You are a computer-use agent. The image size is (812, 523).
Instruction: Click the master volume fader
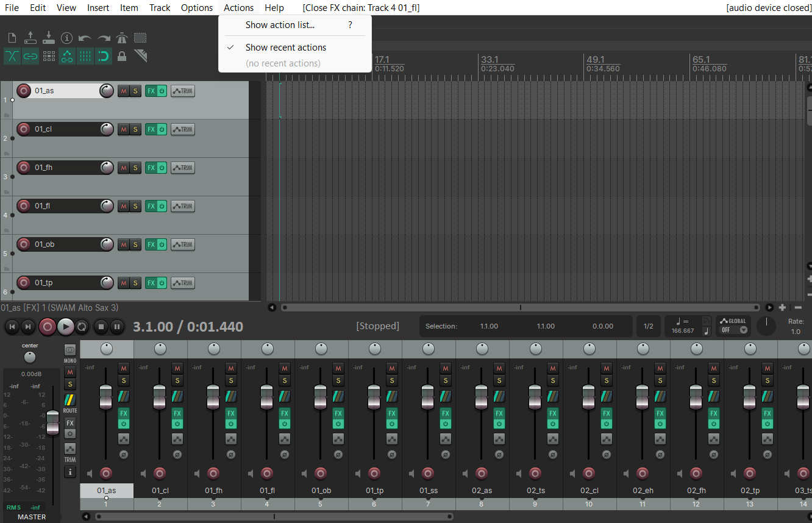tap(53, 422)
